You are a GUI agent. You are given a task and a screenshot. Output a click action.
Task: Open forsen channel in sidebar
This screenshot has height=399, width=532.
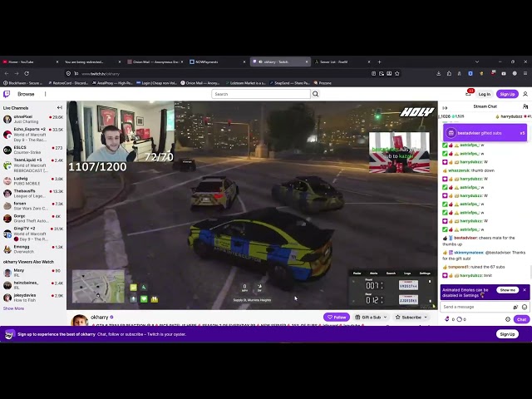click(x=33, y=206)
